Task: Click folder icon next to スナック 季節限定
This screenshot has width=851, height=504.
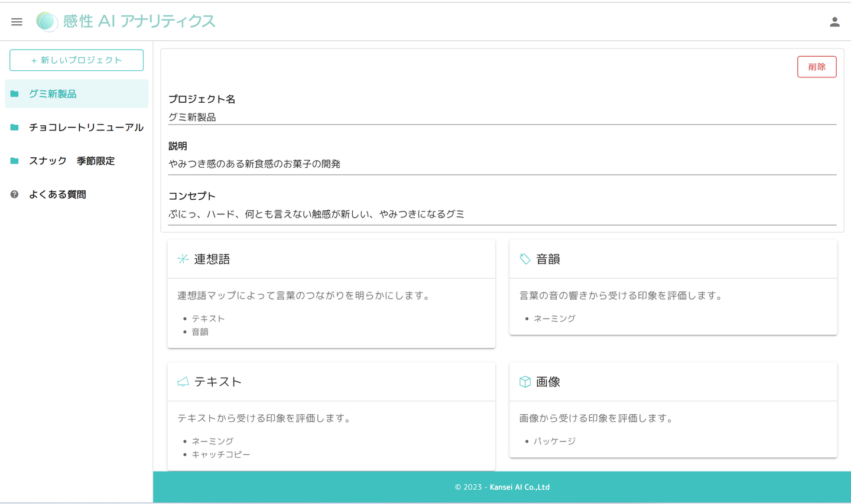Action: (x=15, y=161)
